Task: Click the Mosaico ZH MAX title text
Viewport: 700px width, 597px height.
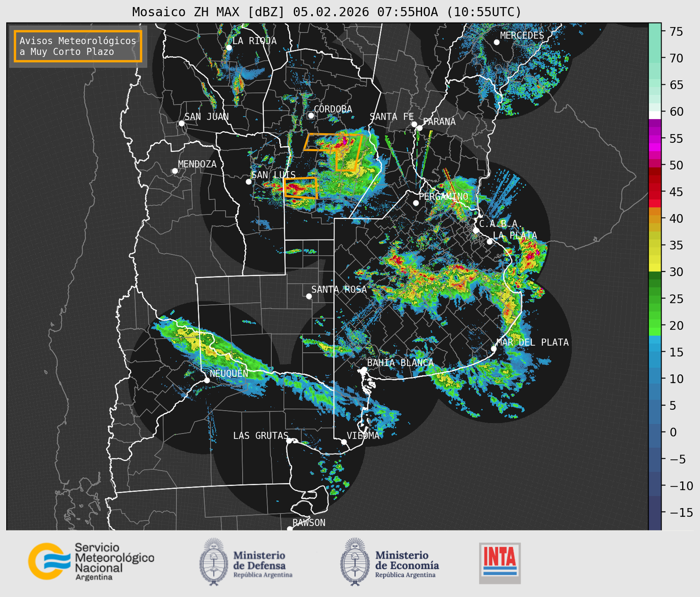Action: tap(326, 12)
